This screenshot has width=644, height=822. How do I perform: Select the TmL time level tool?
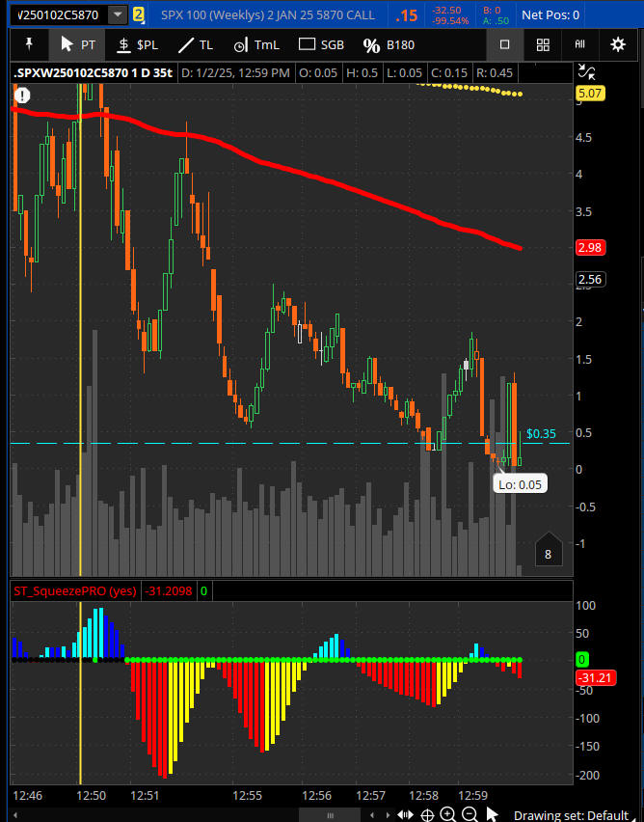[256, 44]
